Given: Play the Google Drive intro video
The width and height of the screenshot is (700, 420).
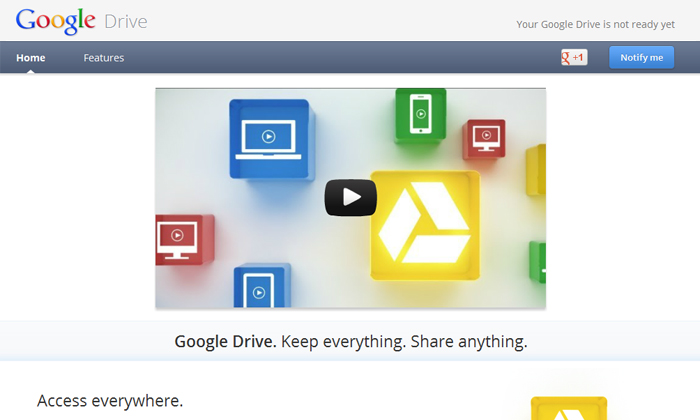Looking at the screenshot, I should coord(350,197).
